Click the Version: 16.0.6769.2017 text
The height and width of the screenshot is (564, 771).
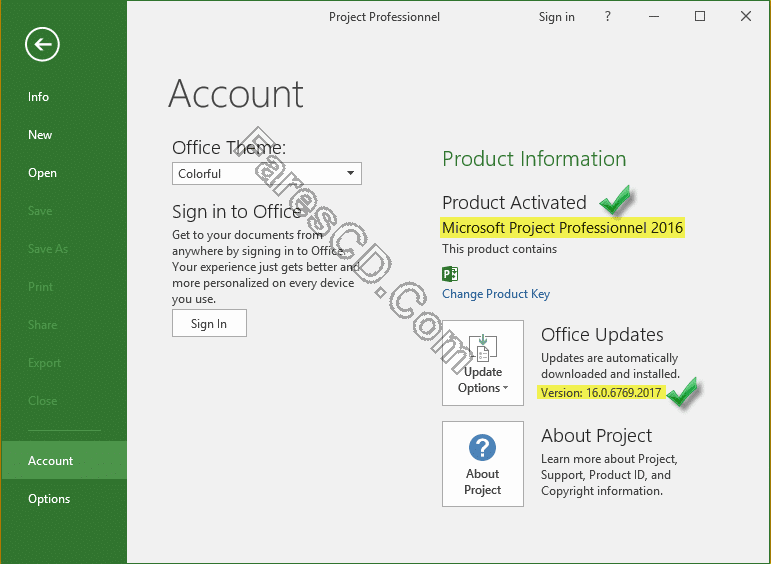[x=601, y=392]
